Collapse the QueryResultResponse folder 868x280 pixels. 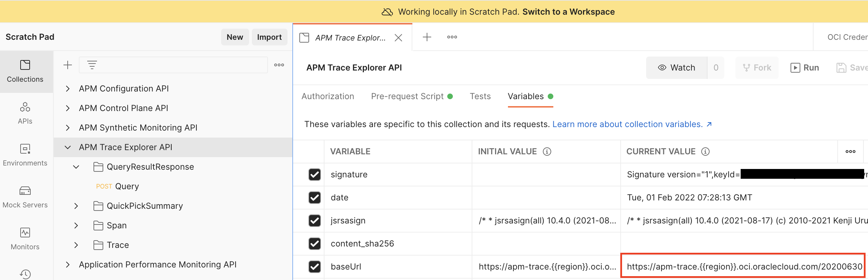pos(76,167)
